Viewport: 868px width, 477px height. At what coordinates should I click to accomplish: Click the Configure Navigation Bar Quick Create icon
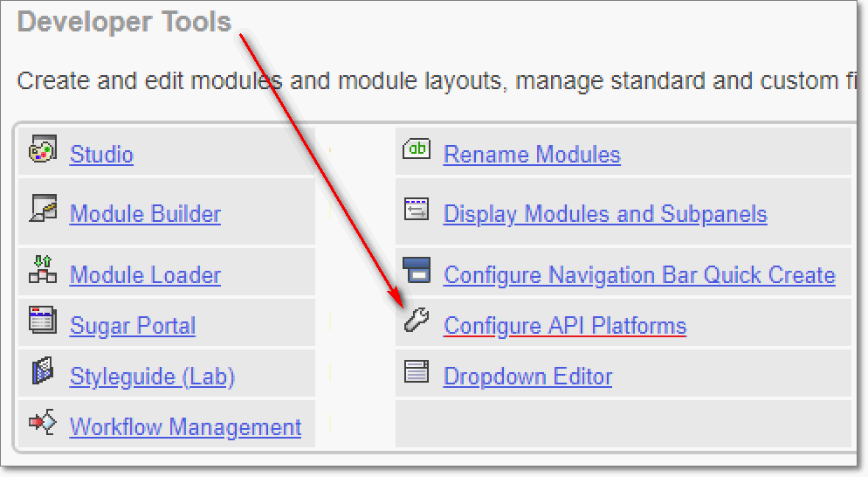pos(417,270)
